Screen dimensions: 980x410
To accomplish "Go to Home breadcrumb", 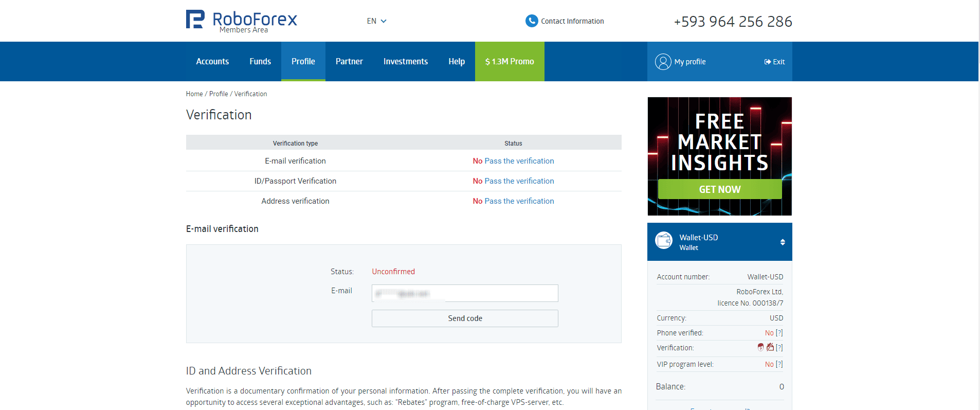I will point(194,94).
